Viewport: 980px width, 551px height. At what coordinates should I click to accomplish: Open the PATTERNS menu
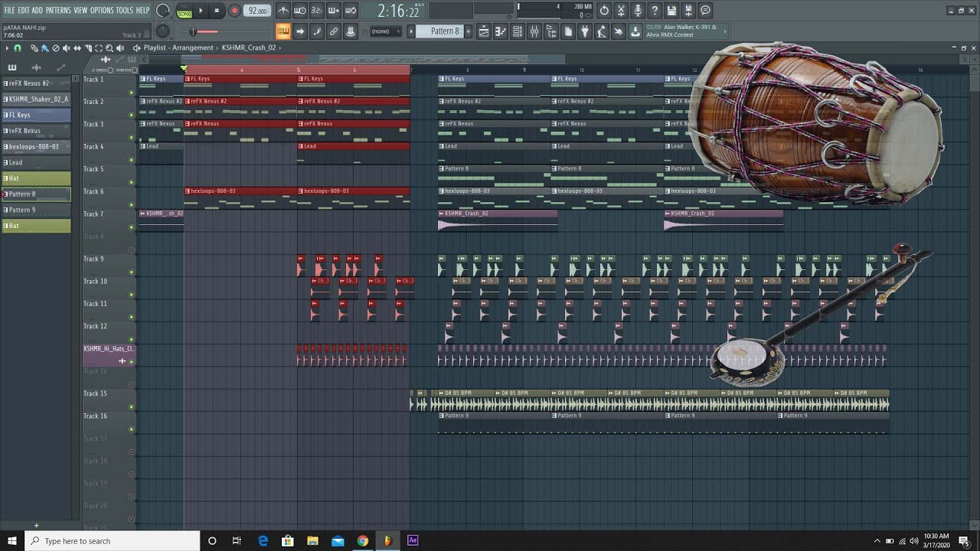coord(58,10)
